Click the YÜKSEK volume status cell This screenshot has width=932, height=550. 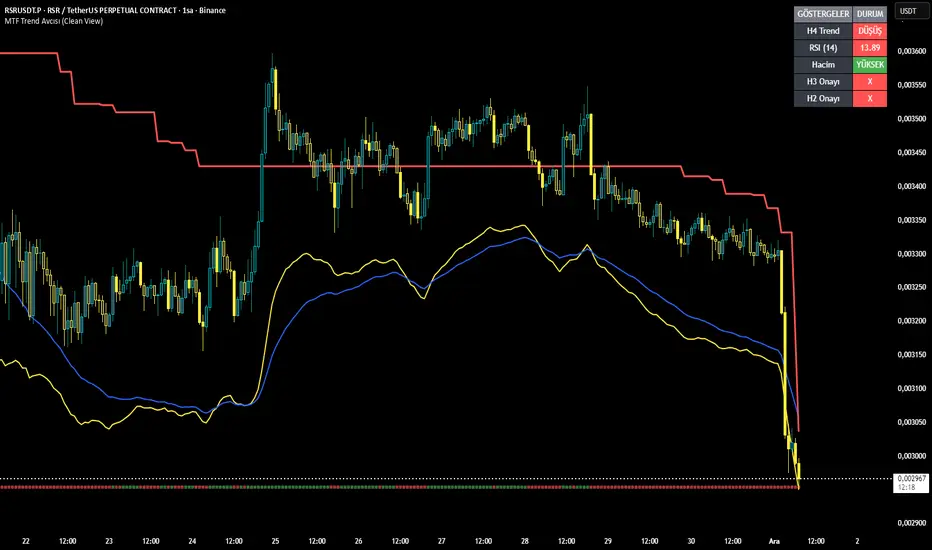[x=870, y=65]
